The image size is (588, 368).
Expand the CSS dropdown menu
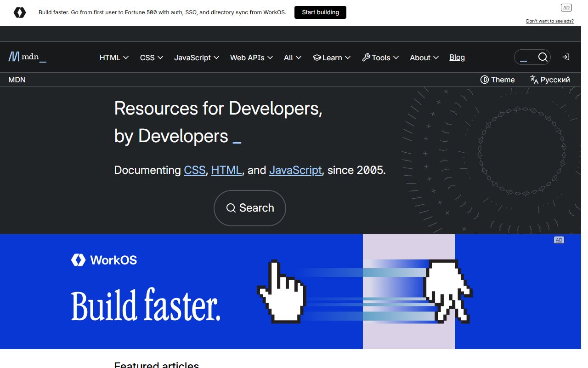coord(152,57)
